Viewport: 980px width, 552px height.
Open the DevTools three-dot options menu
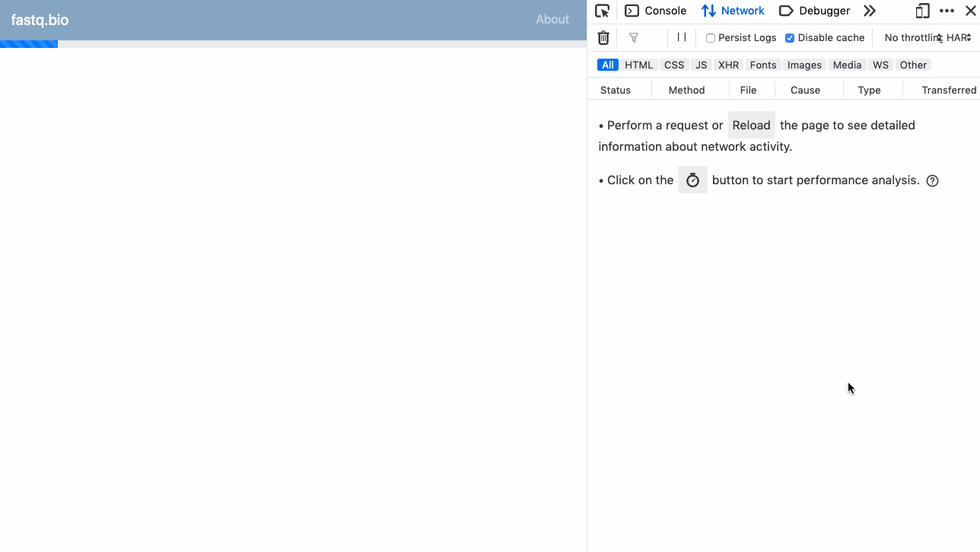pyautogui.click(x=947, y=11)
